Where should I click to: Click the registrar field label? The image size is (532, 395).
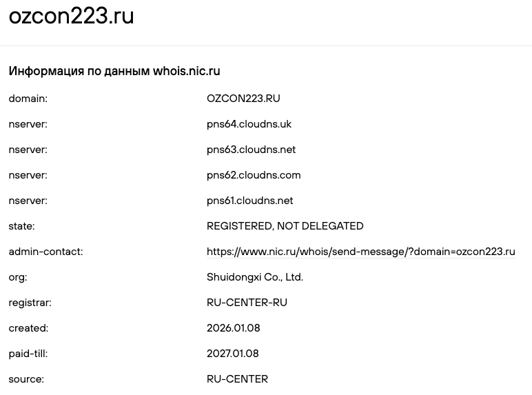point(30,303)
